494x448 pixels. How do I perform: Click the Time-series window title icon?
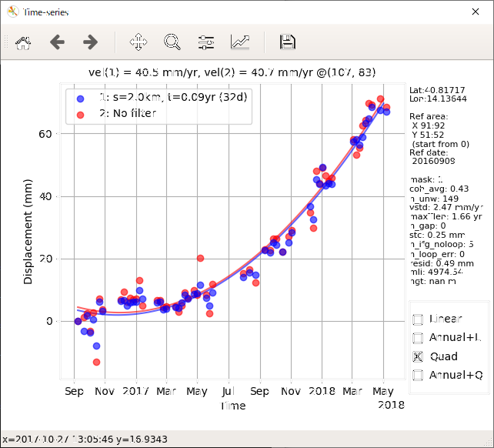point(12,12)
